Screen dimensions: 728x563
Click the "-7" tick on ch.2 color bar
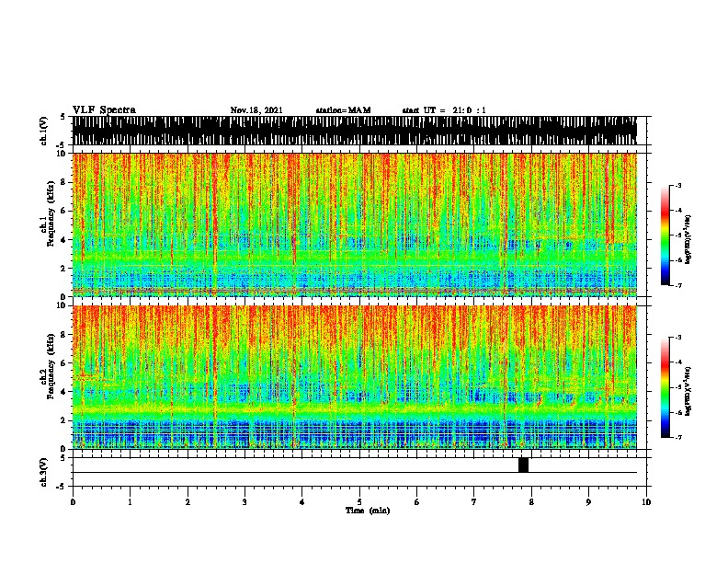677,437
